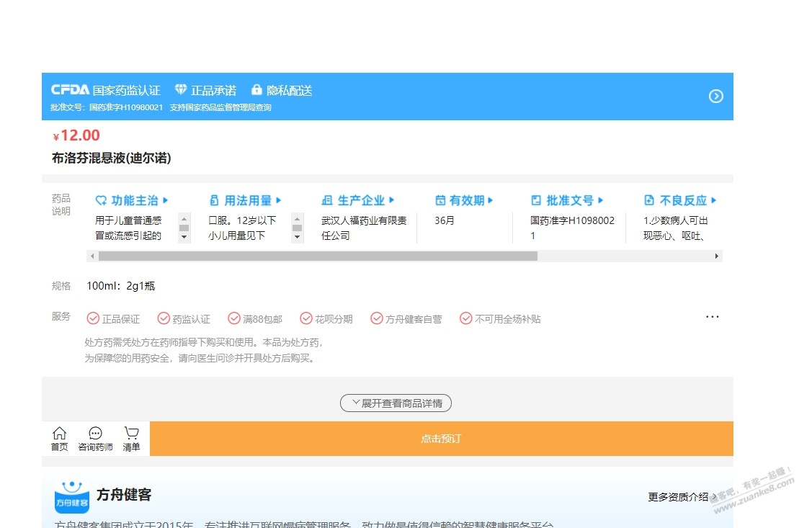This screenshot has width=812, height=528.
Task: Click the horizontal scrollbar left arrow
Action: (x=92, y=256)
